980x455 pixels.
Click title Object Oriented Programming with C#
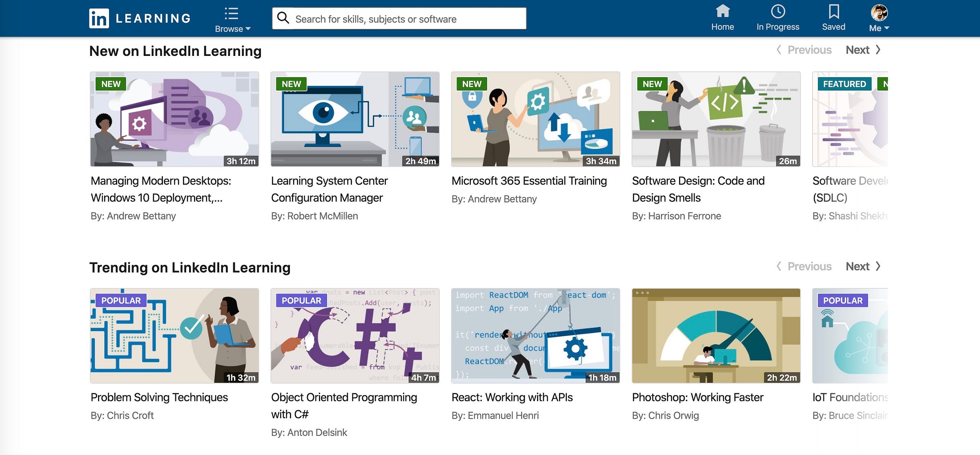(x=344, y=406)
